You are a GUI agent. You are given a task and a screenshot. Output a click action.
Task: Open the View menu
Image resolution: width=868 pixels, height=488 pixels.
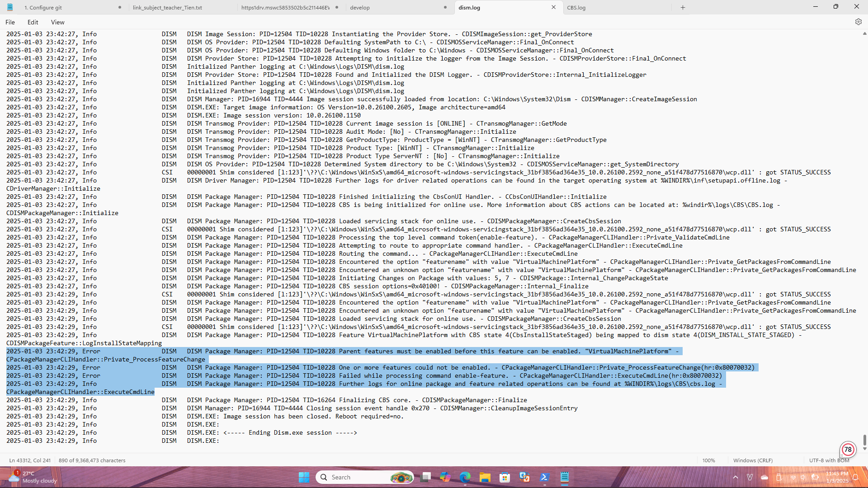click(57, 22)
